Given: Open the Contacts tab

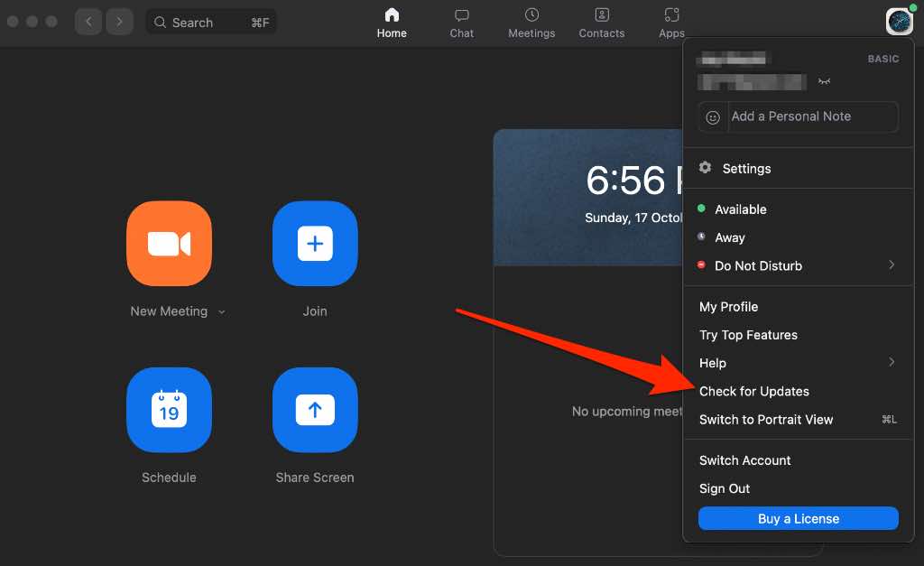Looking at the screenshot, I should (x=602, y=23).
